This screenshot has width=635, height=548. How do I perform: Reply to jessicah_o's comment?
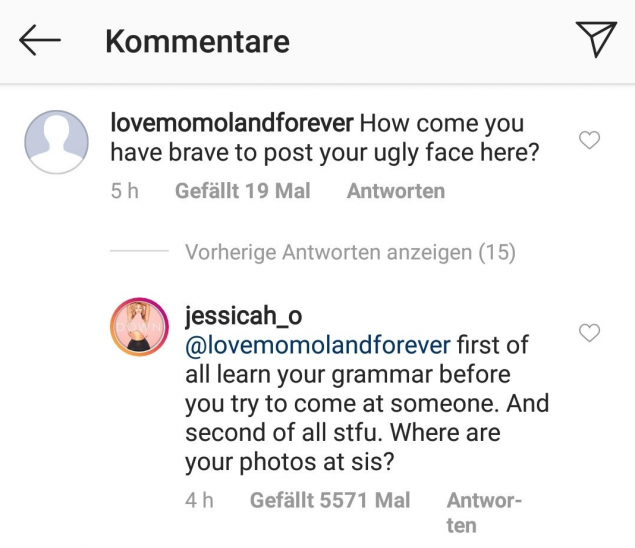pyautogui.click(x=483, y=511)
